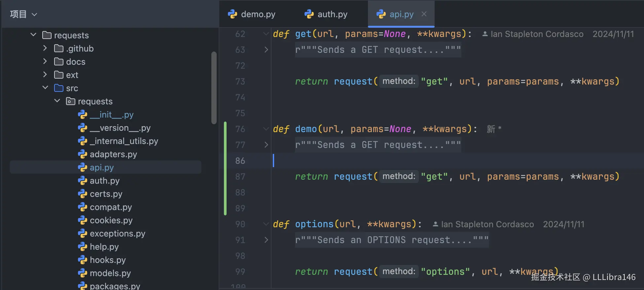Click line number 73 in gutter
Image resolution: width=644 pixels, height=290 pixels.
pyautogui.click(x=240, y=82)
